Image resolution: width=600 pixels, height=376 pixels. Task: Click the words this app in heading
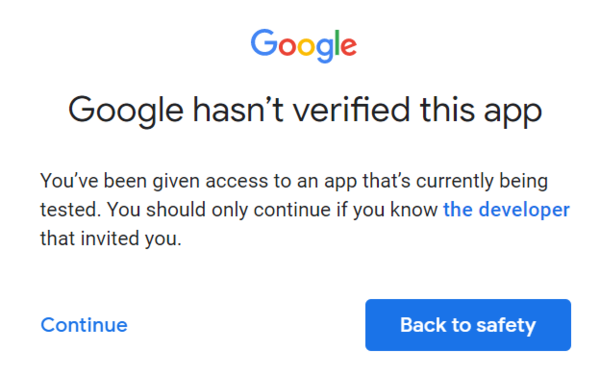coord(481,111)
